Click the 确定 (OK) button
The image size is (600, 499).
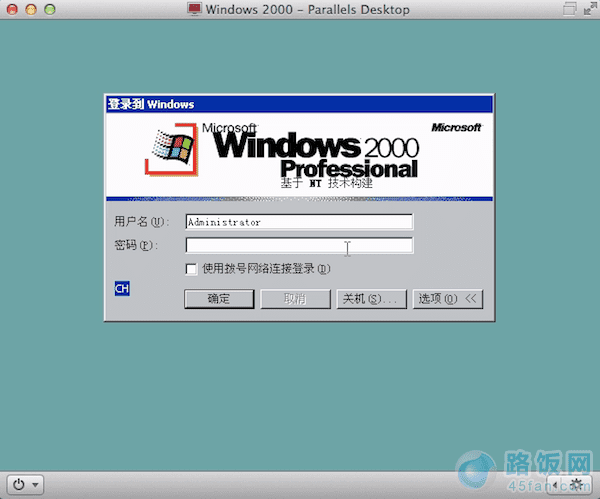(219, 299)
